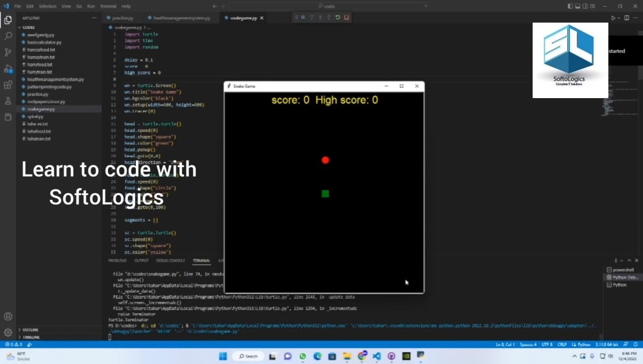This screenshot has height=364, width=643.
Task: Open the Accounts icon in activity bar
Action: coord(8,316)
